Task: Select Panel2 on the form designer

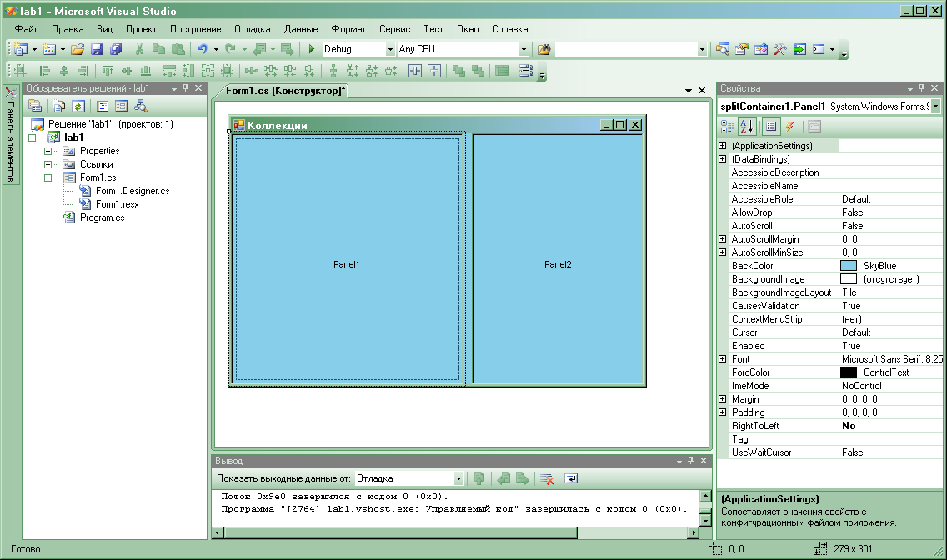Action: click(x=558, y=259)
